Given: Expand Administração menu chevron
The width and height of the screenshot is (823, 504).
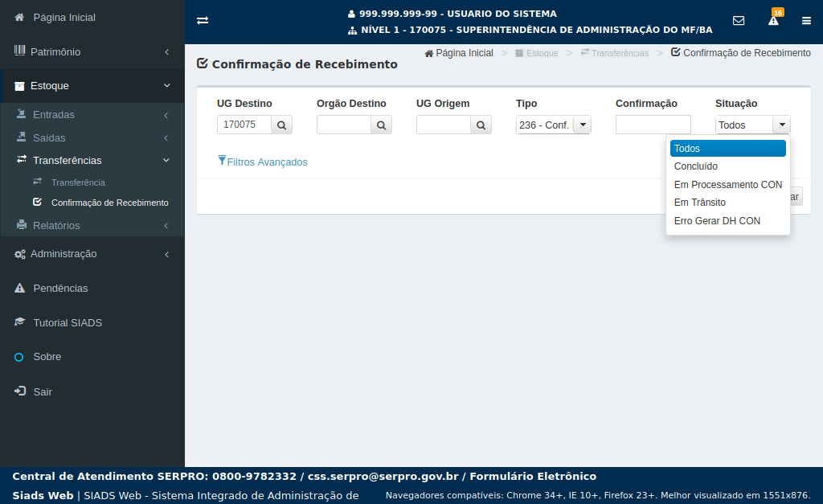Looking at the screenshot, I should [167, 255].
